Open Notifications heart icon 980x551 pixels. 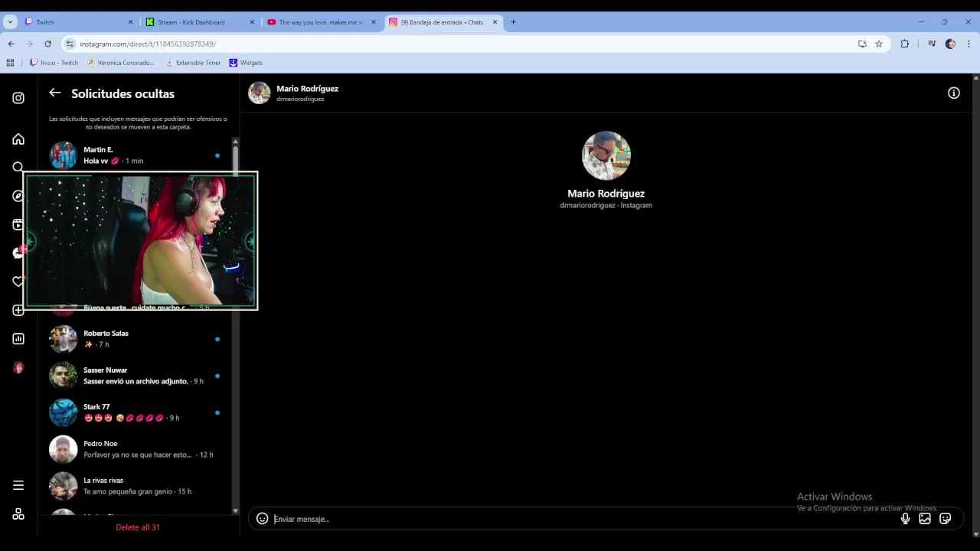coord(18,282)
